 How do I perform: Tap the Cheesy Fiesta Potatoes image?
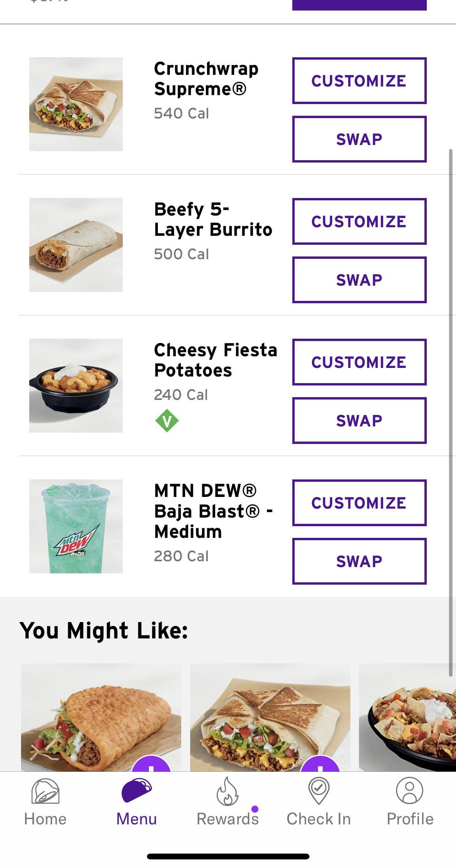click(76, 385)
